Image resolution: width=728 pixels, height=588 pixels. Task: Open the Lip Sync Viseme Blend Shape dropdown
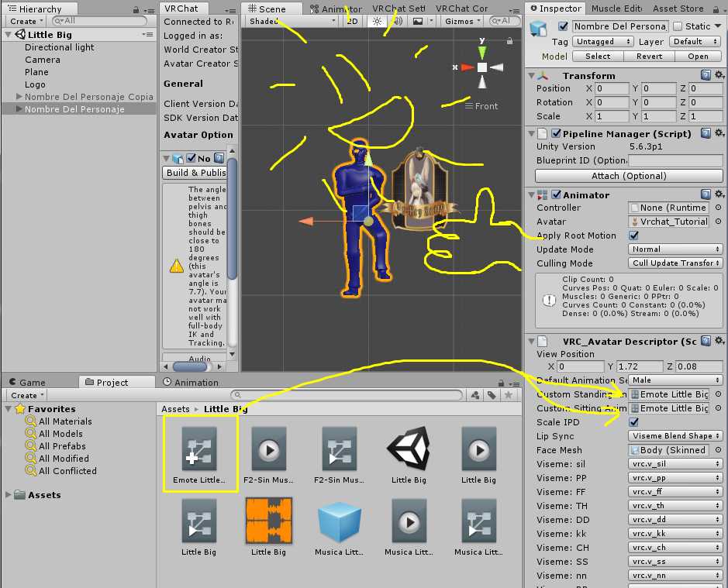point(675,436)
